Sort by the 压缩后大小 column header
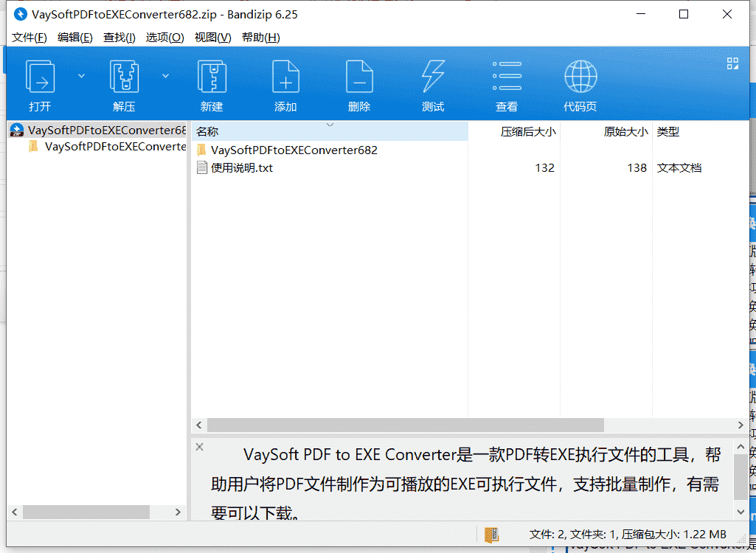The image size is (756, 553). pos(514,132)
